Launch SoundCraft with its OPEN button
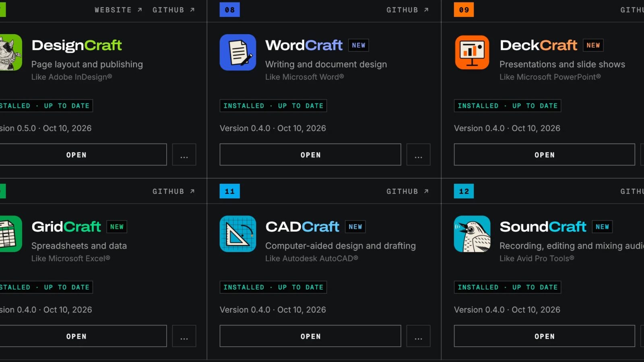This screenshot has width=644, height=362. (x=545, y=336)
